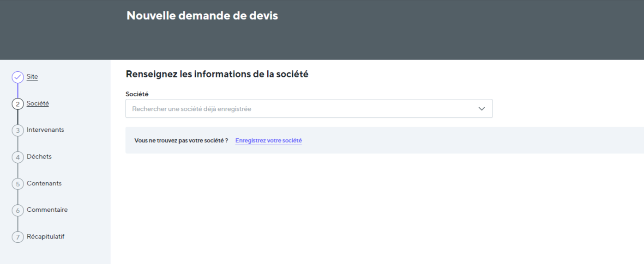Jump to the Contenants step label
The width and height of the screenshot is (644, 264).
[x=44, y=184]
